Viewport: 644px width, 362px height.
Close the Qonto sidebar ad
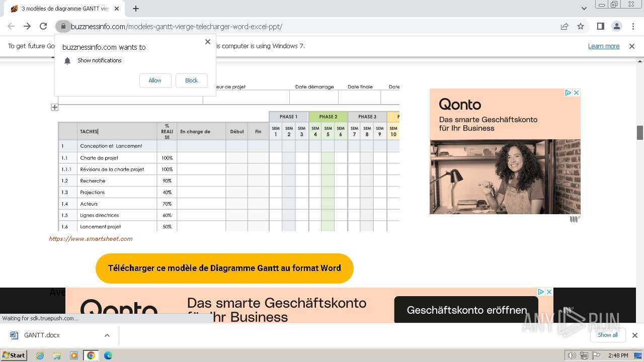(x=577, y=93)
